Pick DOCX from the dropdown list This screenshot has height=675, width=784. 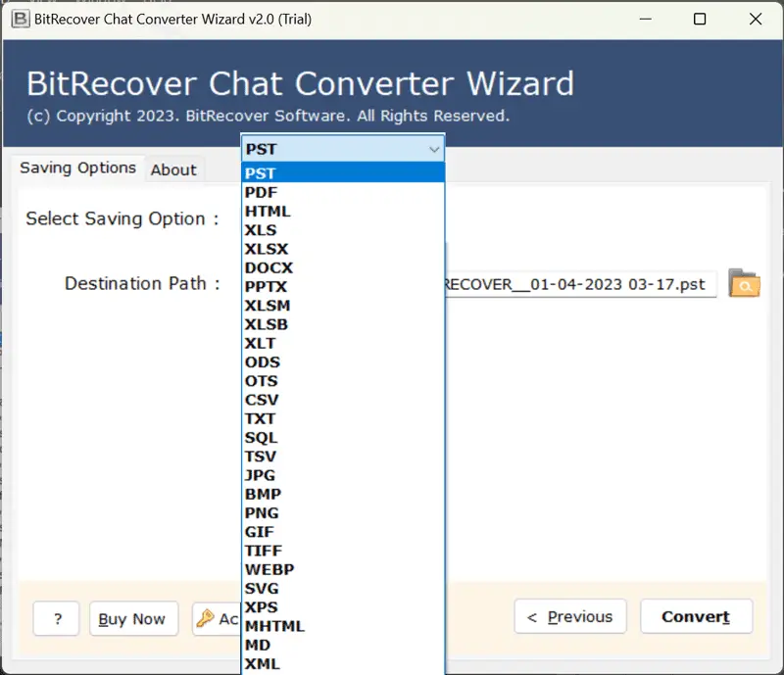(269, 267)
